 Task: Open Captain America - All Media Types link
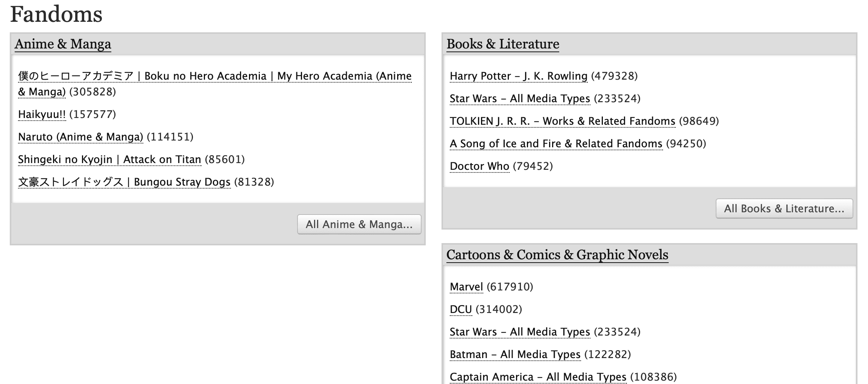point(538,377)
